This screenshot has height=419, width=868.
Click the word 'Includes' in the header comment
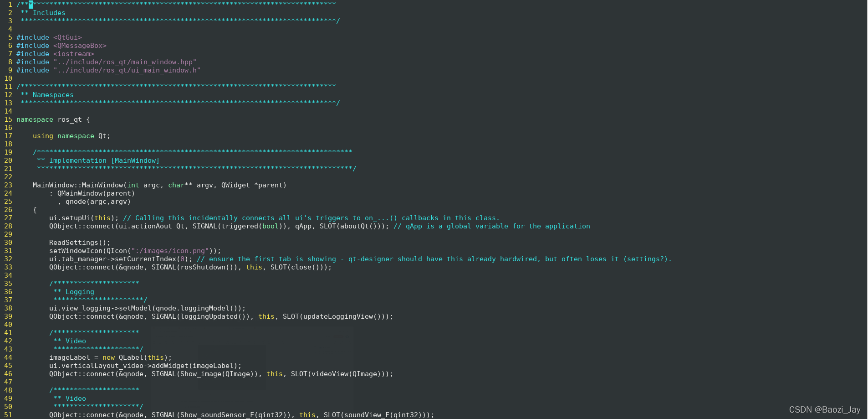(49, 13)
